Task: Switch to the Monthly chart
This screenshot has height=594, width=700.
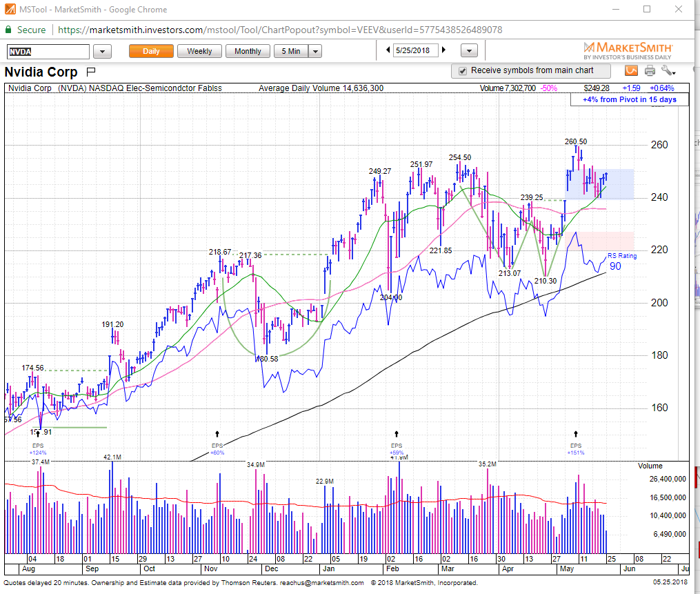Action: coord(248,51)
